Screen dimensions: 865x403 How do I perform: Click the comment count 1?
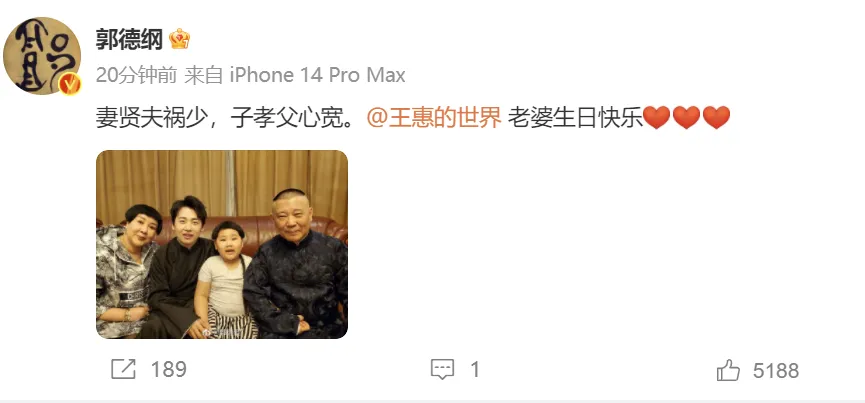(475, 370)
